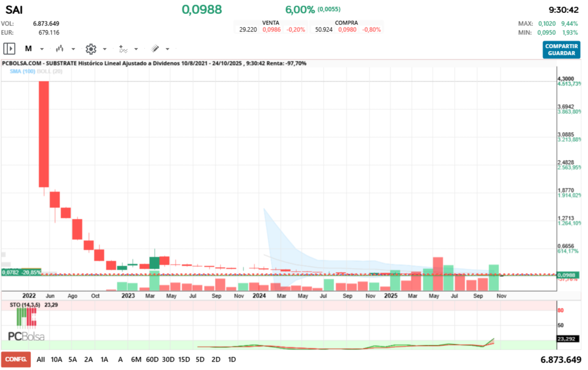Select the 2D time range
588x370 pixels.
click(216, 360)
